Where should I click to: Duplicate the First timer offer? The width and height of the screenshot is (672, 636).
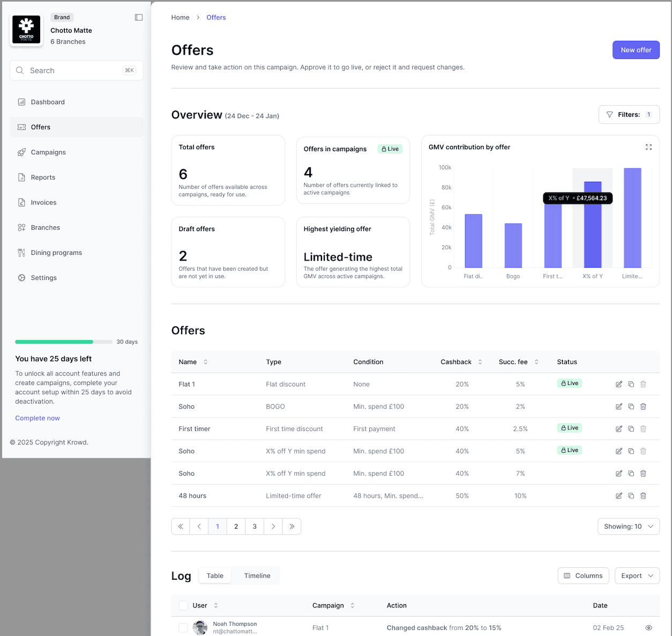[631, 429]
